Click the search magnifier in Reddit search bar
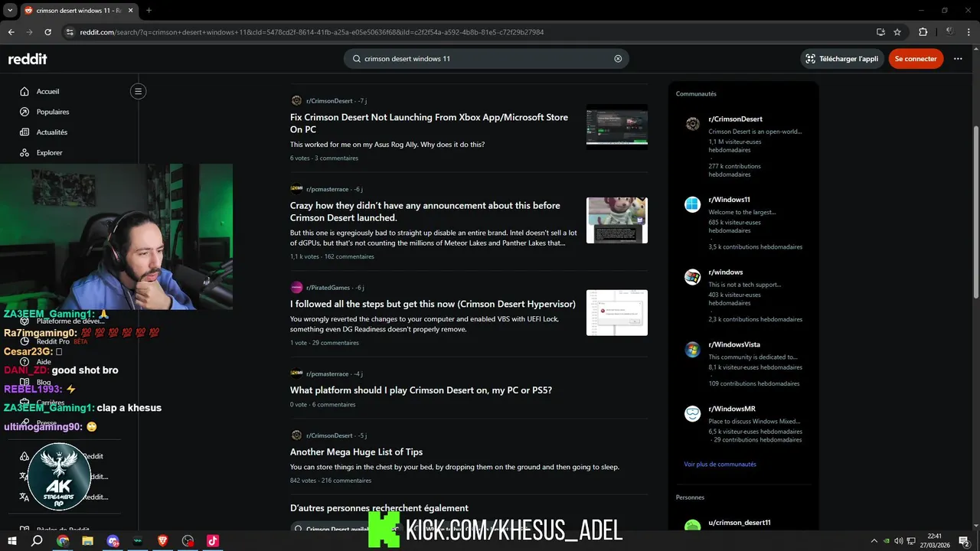Image resolution: width=980 pixels, height=551 pixels. [356, 59]
